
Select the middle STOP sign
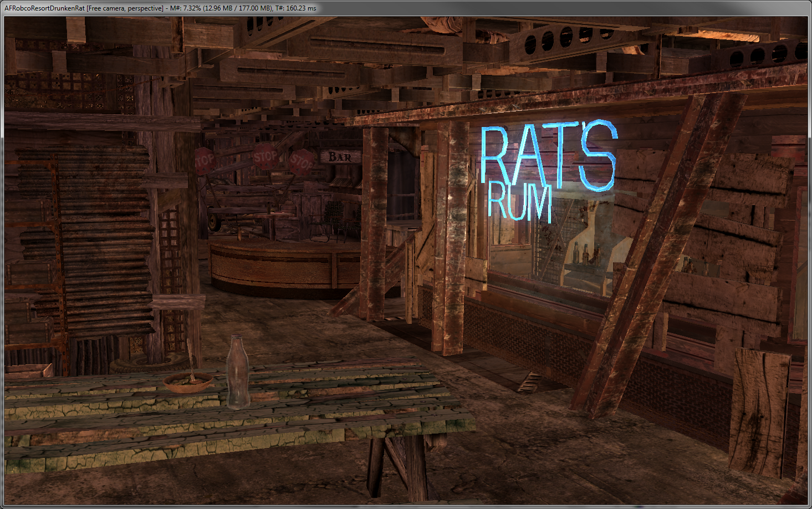point(265,156)
